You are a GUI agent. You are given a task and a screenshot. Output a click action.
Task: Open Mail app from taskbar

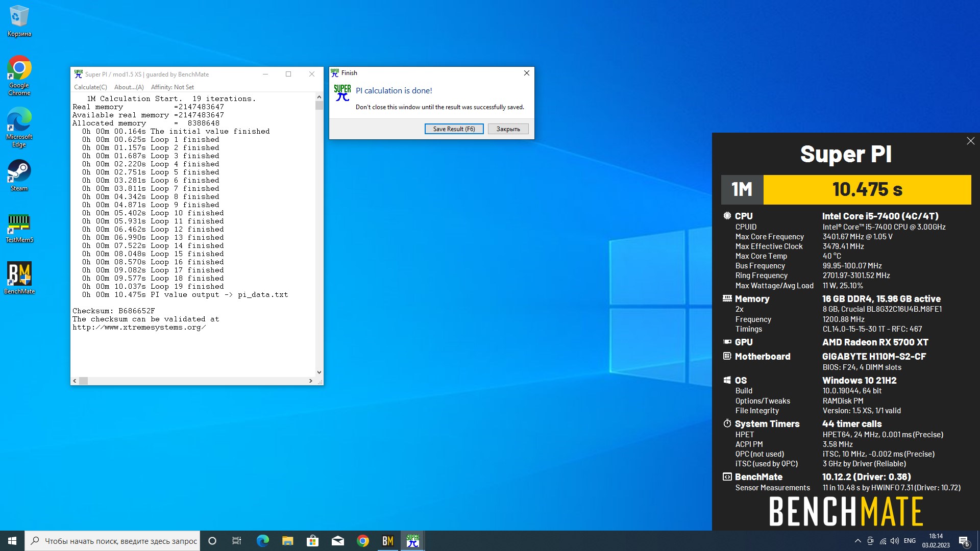click(x=338, y=541)
